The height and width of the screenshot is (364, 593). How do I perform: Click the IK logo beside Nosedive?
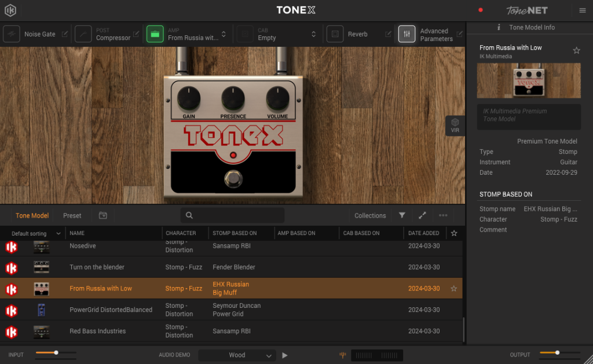(12, 247)
